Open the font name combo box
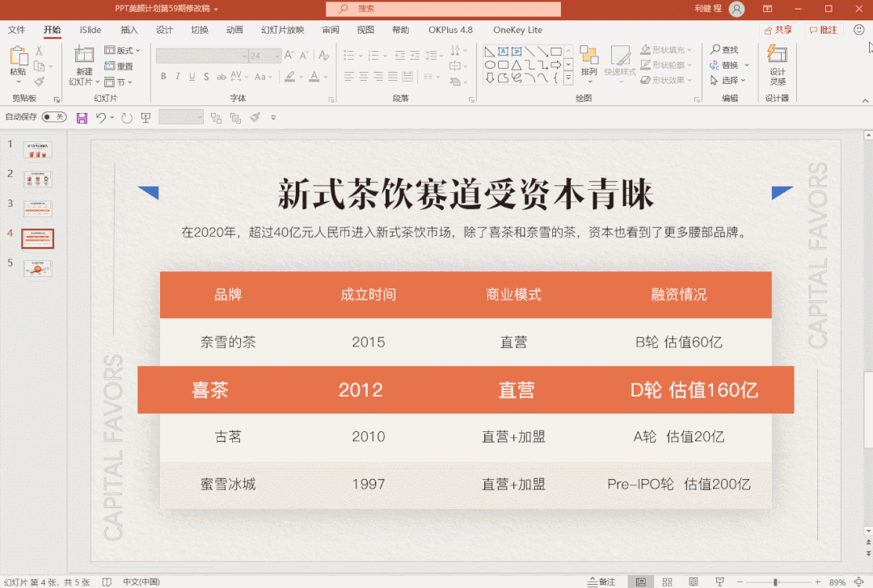Image resolution: width=873 pixels, height=588 pixels. click(x=201, y=56)
